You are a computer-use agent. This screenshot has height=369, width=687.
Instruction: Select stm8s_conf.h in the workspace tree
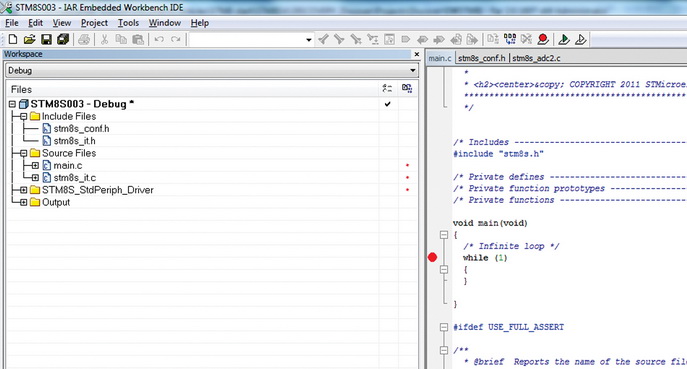click(x=81, y=128)
